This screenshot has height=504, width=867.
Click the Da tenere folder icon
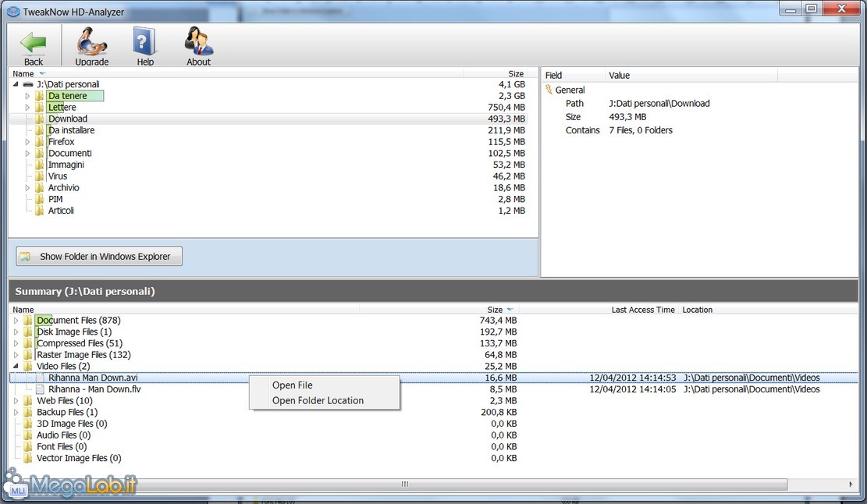(39, 96)
